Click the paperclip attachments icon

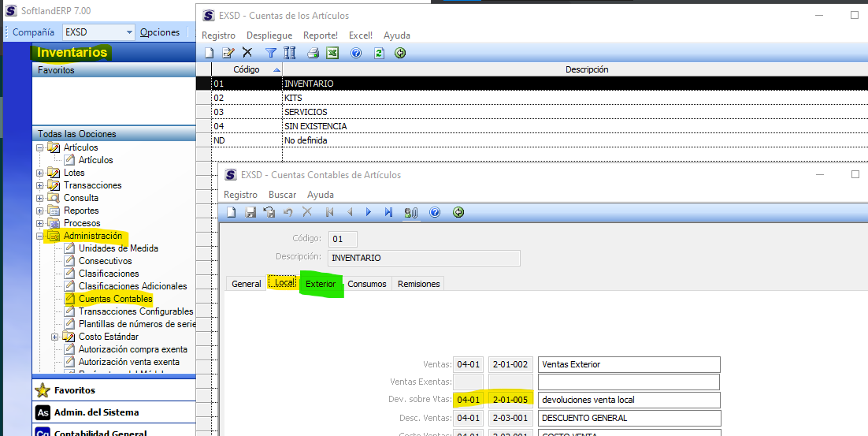[x=410, y=212]
